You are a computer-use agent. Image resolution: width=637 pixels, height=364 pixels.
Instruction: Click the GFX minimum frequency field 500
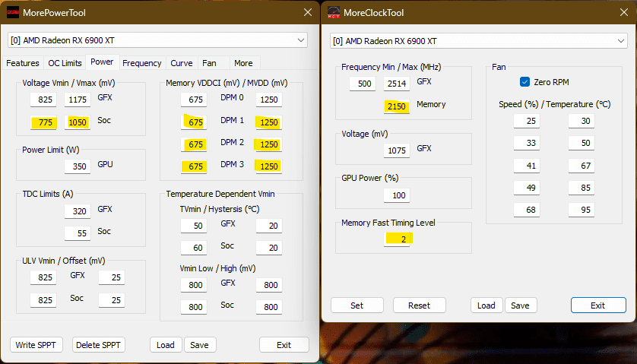pos(363,84)
